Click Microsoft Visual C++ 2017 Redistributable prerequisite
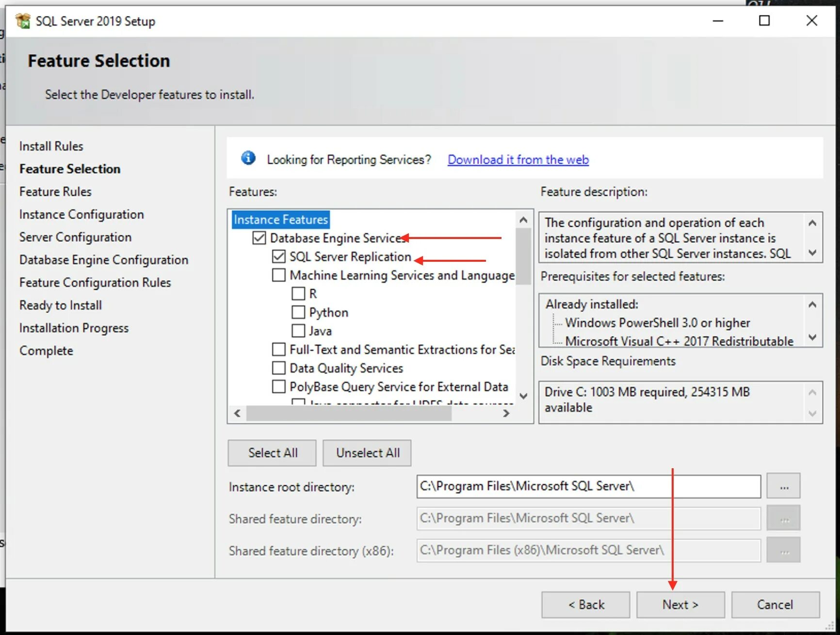 (x=679, y=341)
